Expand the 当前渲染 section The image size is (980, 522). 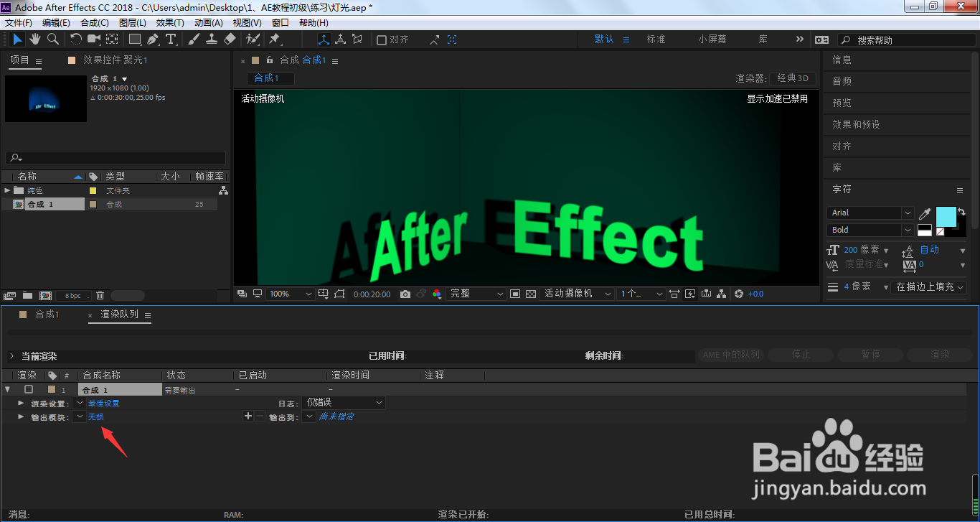(11, 356)
